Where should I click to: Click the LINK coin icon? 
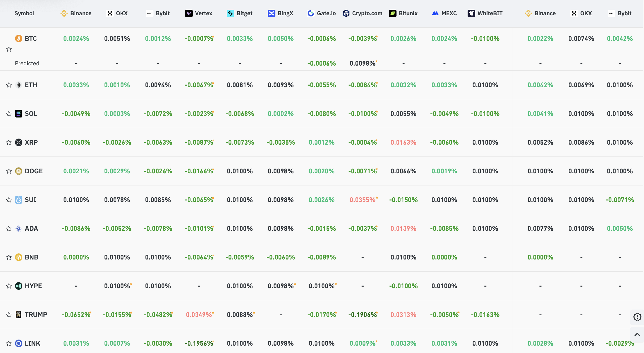point(19,343)
